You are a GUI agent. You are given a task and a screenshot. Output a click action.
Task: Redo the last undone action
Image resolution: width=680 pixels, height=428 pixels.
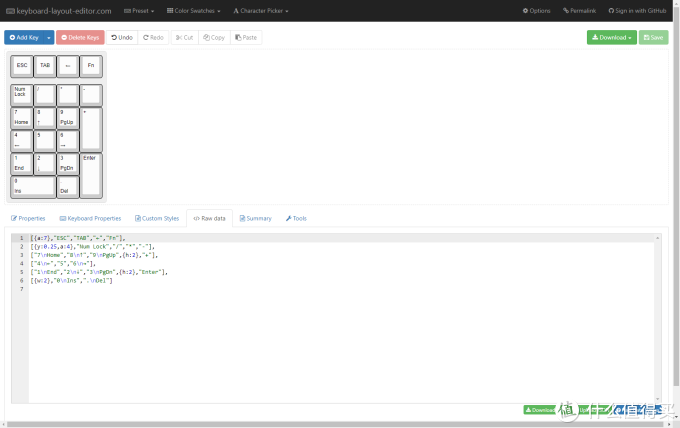153,37
